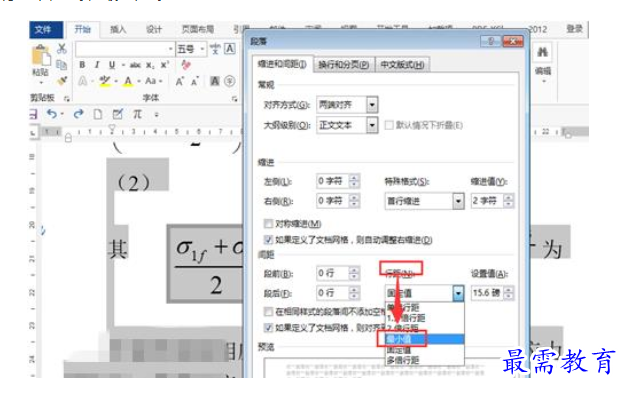Image resolution: width=624 pixels, height=393 pixels.
Task: Click the Undo arrow in quick access toolbar
Action: click(x=52, y=114)
